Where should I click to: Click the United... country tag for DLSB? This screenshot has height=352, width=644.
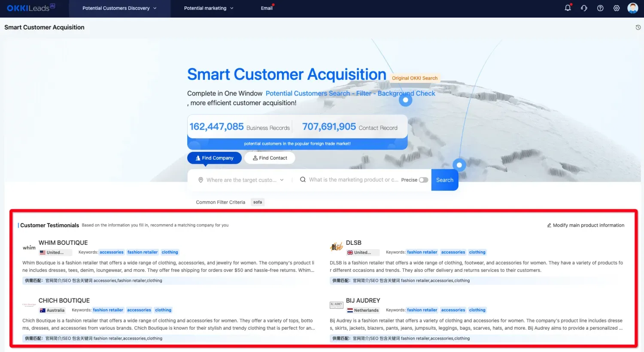coord(362,253)
